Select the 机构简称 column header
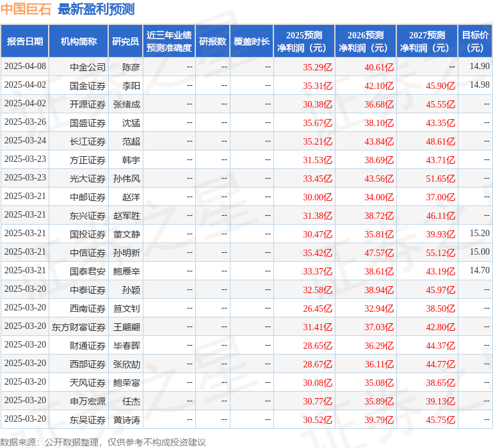This screenshot has height=448, width=493. pos(79,41)
